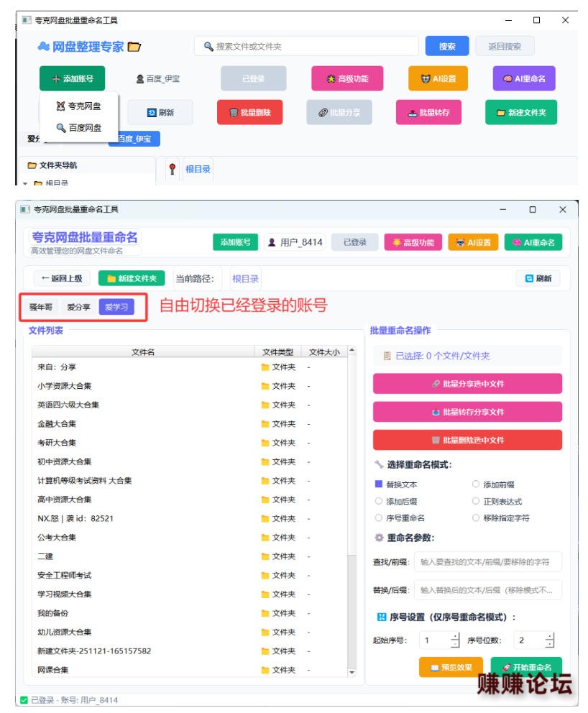Click 添加账号 dropdown button in 网盘整理专家 window
Image resolution: width=588 pixels, height=713 pixels.
coord(73,78)
